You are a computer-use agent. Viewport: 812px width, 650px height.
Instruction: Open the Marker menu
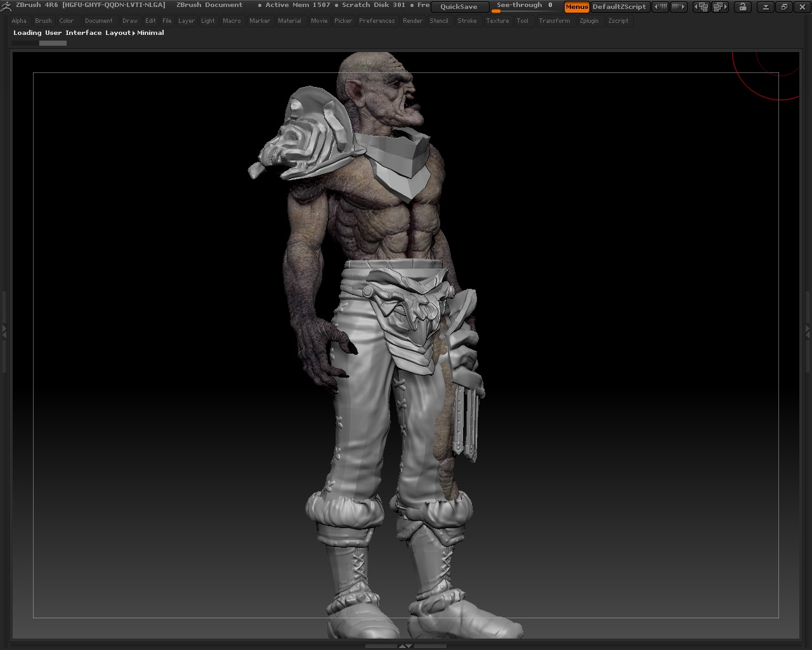[259, 21]
